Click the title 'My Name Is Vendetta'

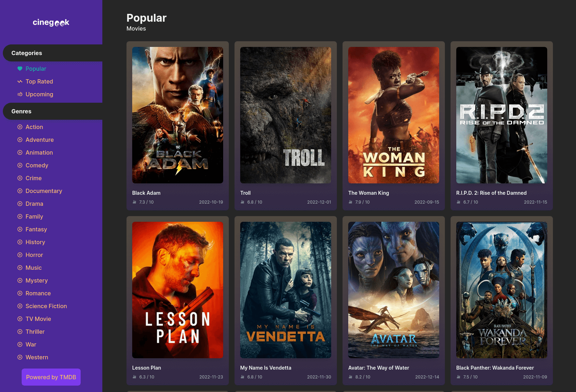tap(266, 368)
